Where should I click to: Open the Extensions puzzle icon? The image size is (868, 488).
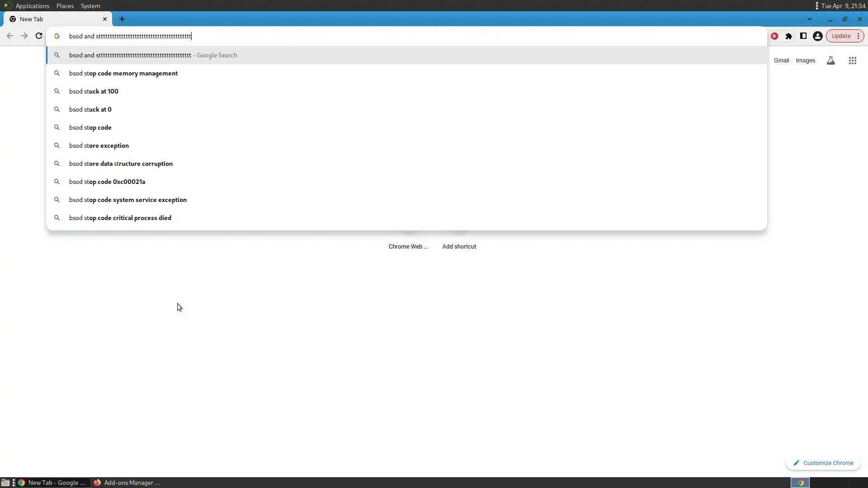(789, 36)
